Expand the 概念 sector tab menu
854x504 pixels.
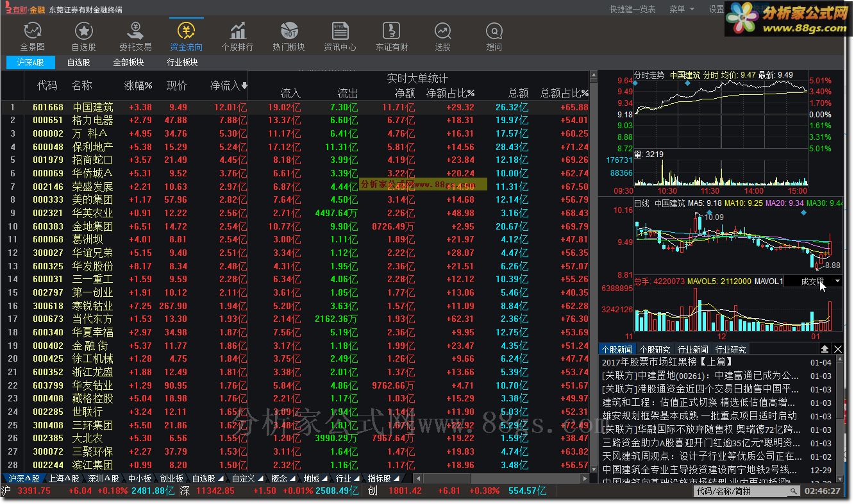click(x=293, y=478)
